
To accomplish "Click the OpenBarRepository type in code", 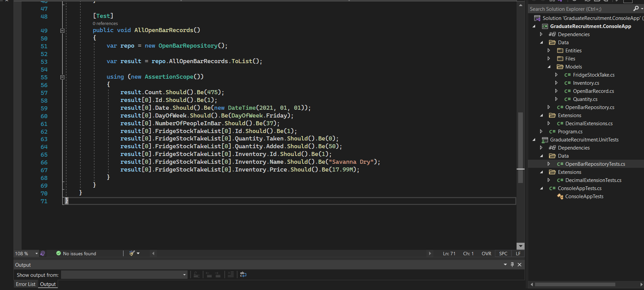I will click(x=188, y=46).
